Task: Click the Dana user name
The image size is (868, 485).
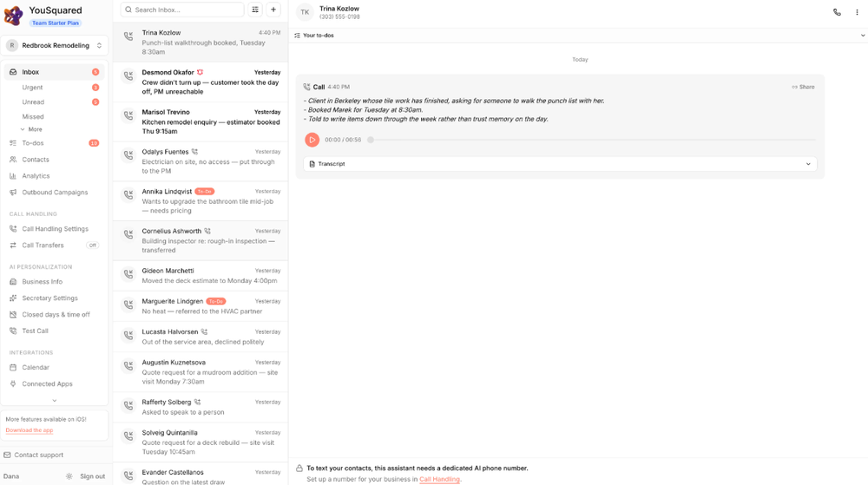Action: tap(11, 476)
